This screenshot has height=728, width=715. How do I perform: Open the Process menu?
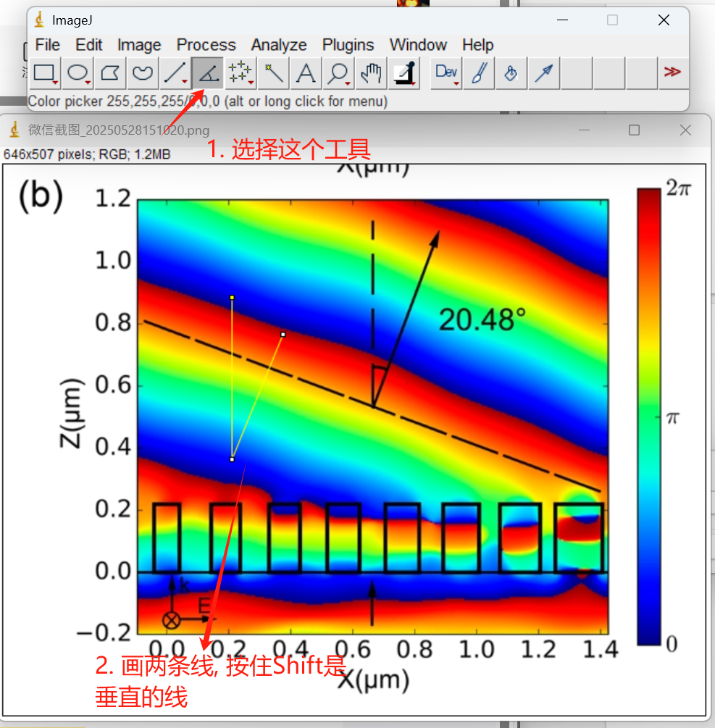tap(206, 45)
